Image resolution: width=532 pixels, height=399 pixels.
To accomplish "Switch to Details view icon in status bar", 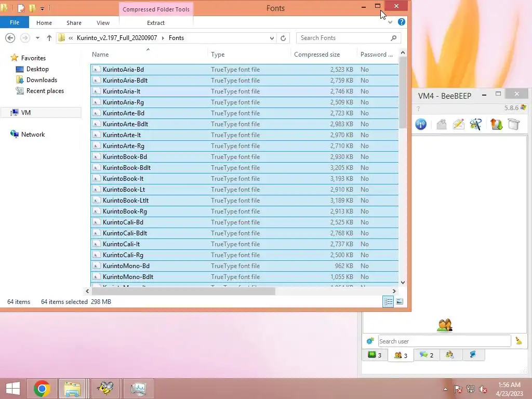I will click(x=388, y=301).
